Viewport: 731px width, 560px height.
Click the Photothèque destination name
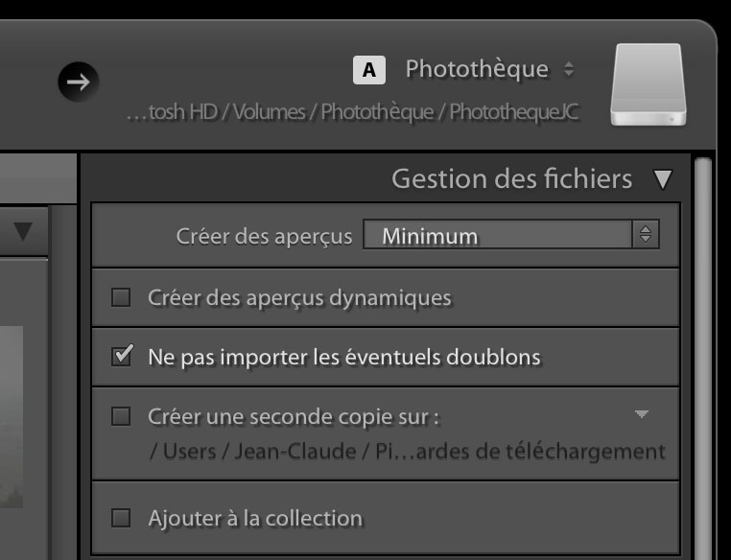tap(477, 69)
